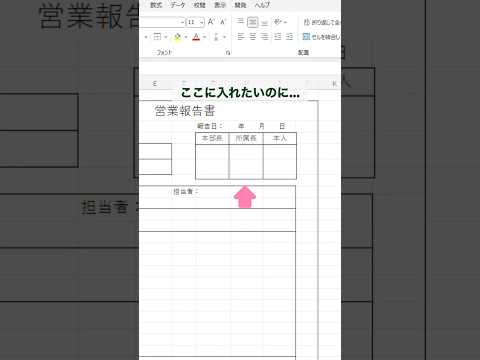Select empty stamp box under 所属長
Viewport: 480px width, 360px height.
[246, 162]
